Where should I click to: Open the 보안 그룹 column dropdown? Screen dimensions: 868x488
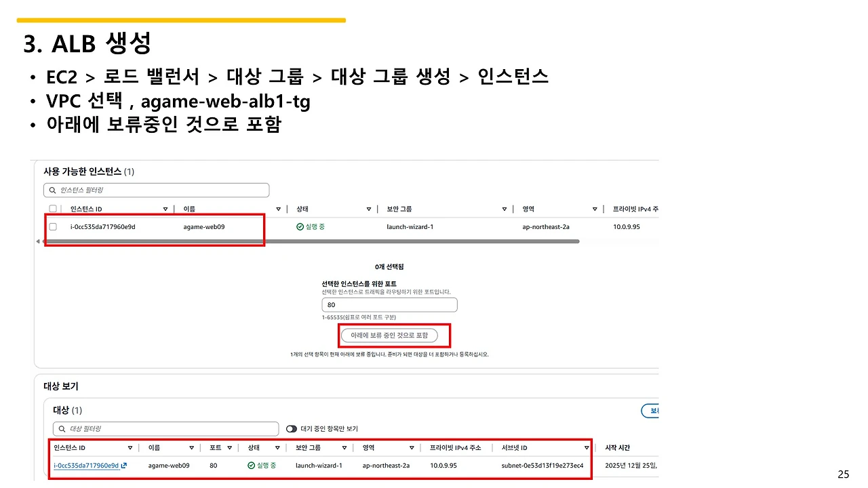click(505, 208)
